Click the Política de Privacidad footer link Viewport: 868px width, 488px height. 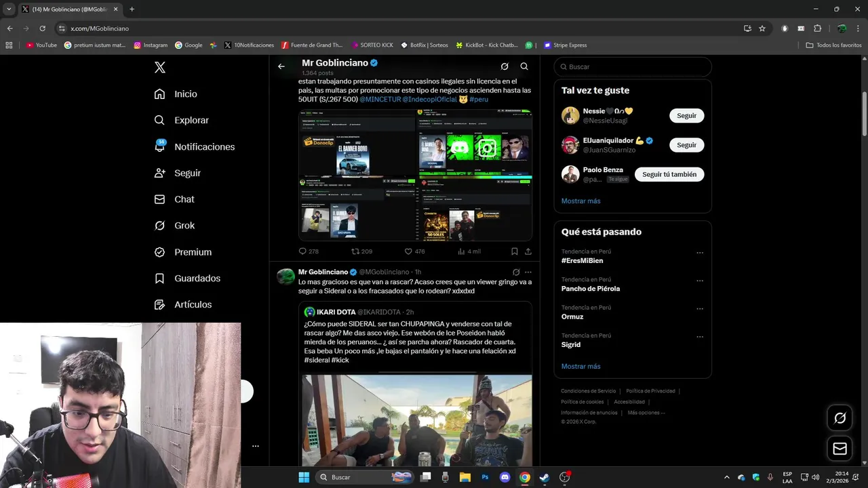650,391
